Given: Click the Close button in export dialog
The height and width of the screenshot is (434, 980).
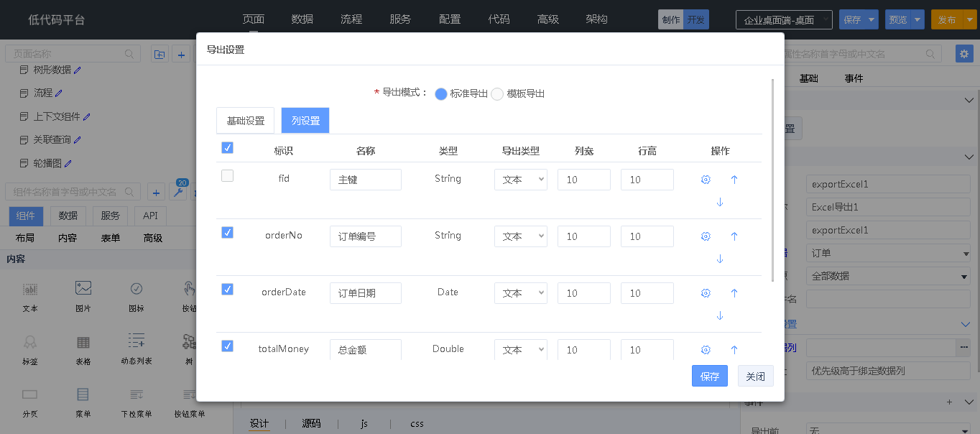Looking at the screenshot, I should (x=756, y=376).
